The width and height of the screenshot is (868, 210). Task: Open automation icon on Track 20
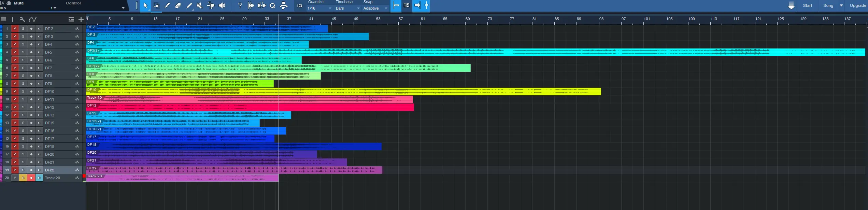click(77, 178)
